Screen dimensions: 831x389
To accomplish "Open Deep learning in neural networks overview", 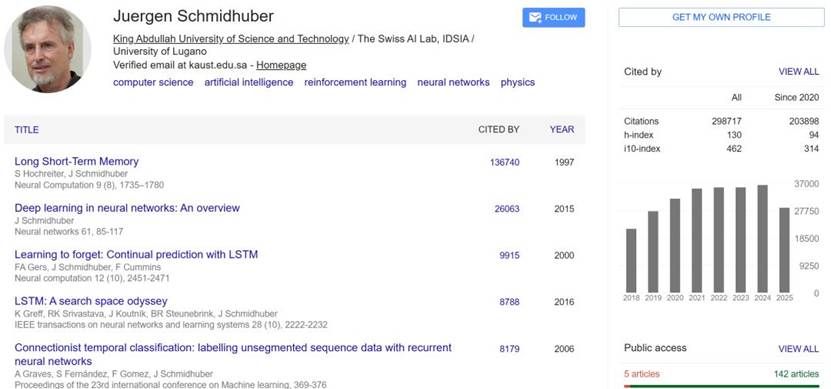I will pos(127,208).
